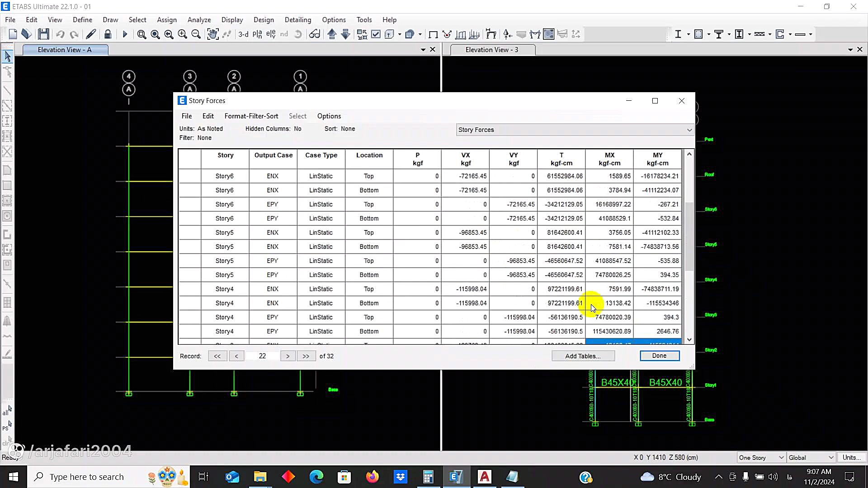Click the 'ps' previous selection icon
Image resolution: width=868 pixels, height=488 pixels.
[x=7, y=426]
